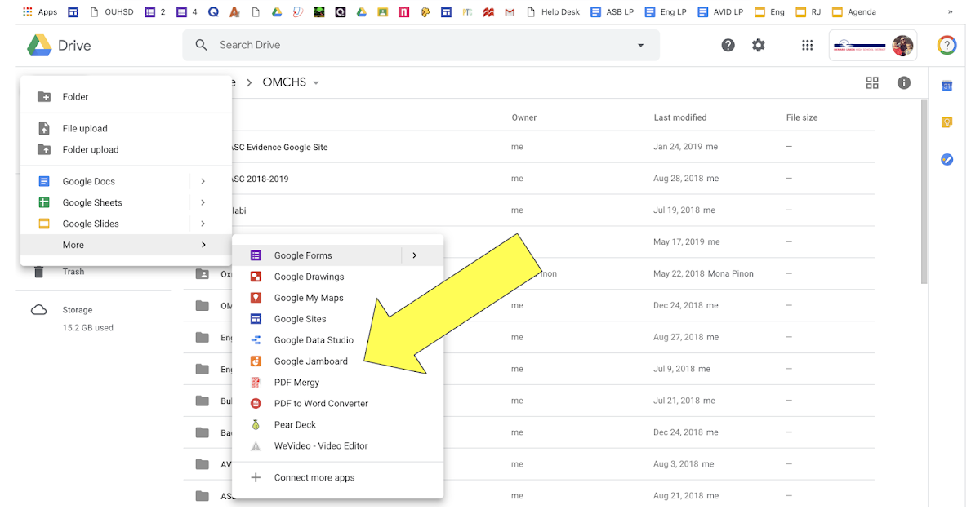Sort by File size column header
980x514 pixels.
click(802, 117)
